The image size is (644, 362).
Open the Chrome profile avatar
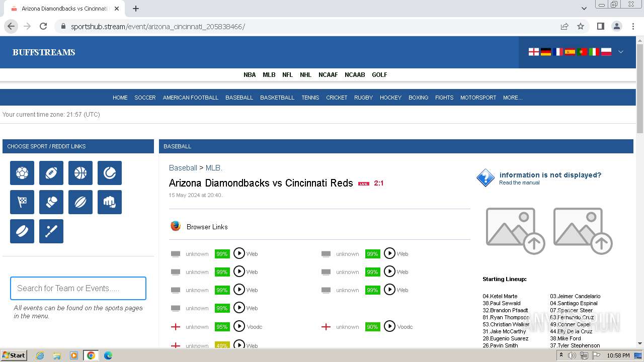[617, 26]
